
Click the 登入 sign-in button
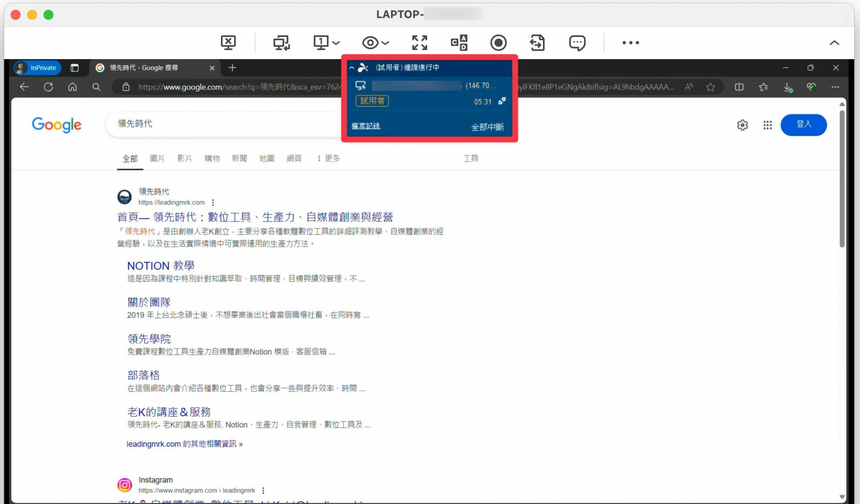pos(803,125)
